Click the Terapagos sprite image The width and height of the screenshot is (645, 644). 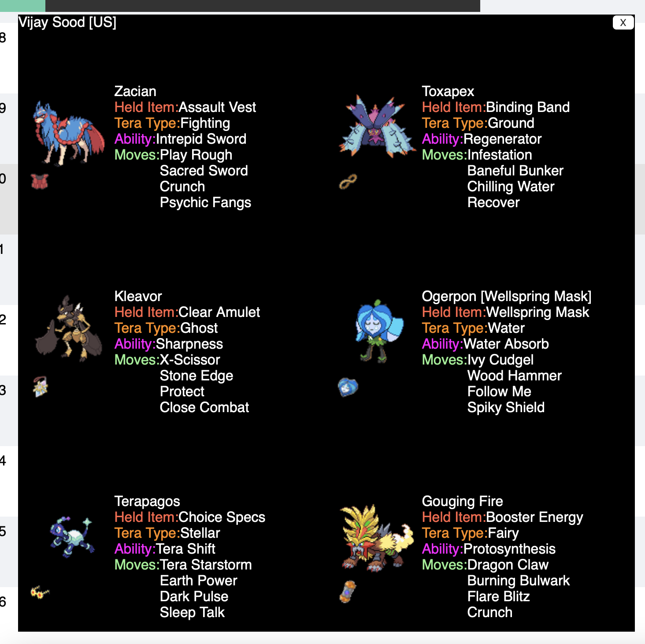72,537
